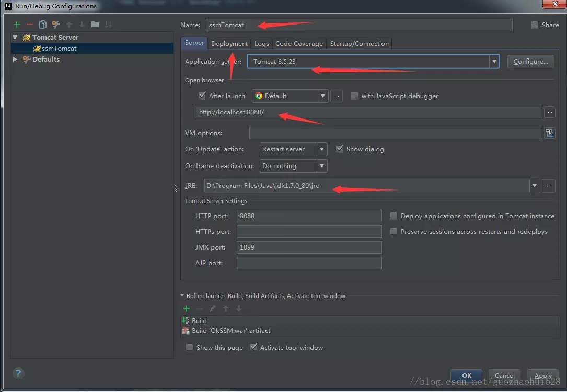Collapse the Before launch section
The width and height of the screenshot is (567, 392).
tap(182, 295)
